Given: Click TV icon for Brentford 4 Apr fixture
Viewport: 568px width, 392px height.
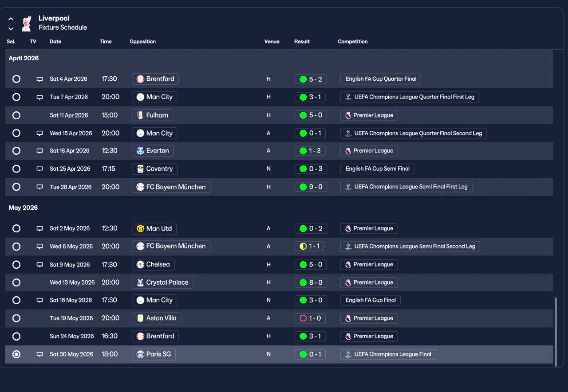Looking at the screenshot, I should pyautogui.click(x=39, y=79).
